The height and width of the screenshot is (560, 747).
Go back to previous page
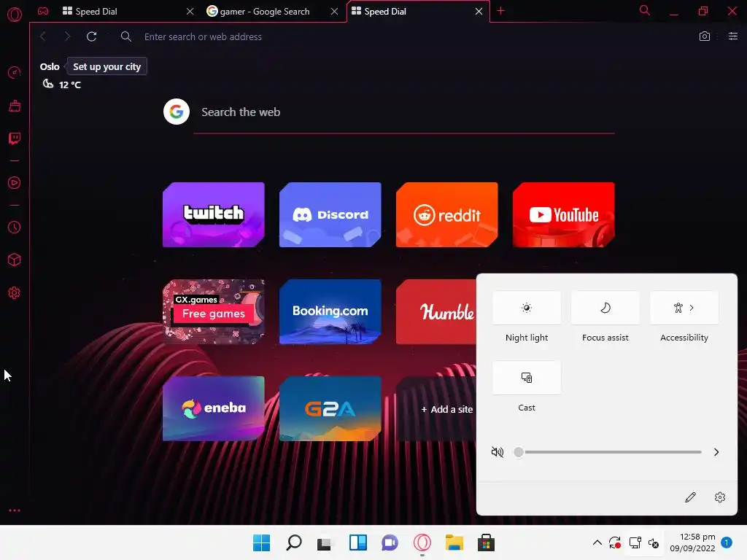(x=43, y=36)
